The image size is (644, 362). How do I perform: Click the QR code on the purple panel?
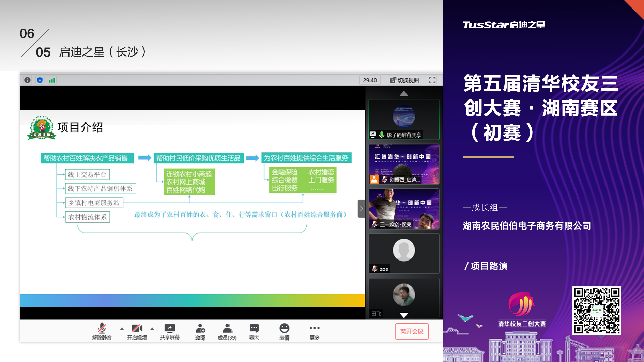[x=597, y=311]
